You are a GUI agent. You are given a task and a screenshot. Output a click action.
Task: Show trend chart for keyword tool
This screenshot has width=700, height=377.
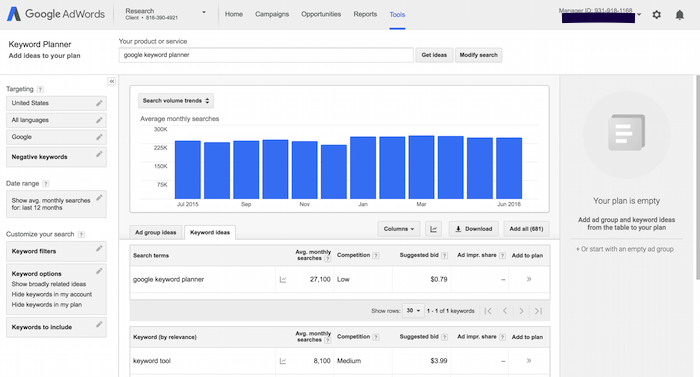click(283, 361)
